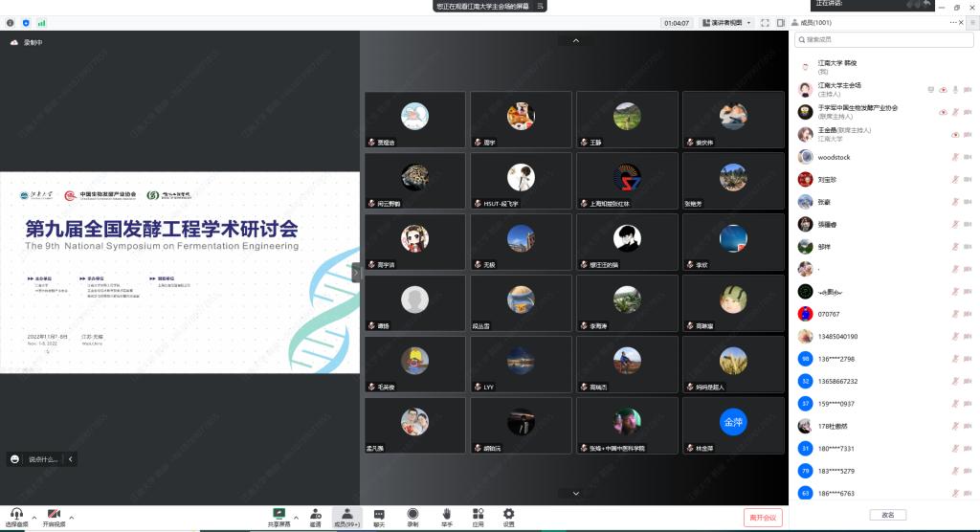Turn on camera via 开启视频
This screenshot has height=532, width=980.
click(x=54, y=517)
